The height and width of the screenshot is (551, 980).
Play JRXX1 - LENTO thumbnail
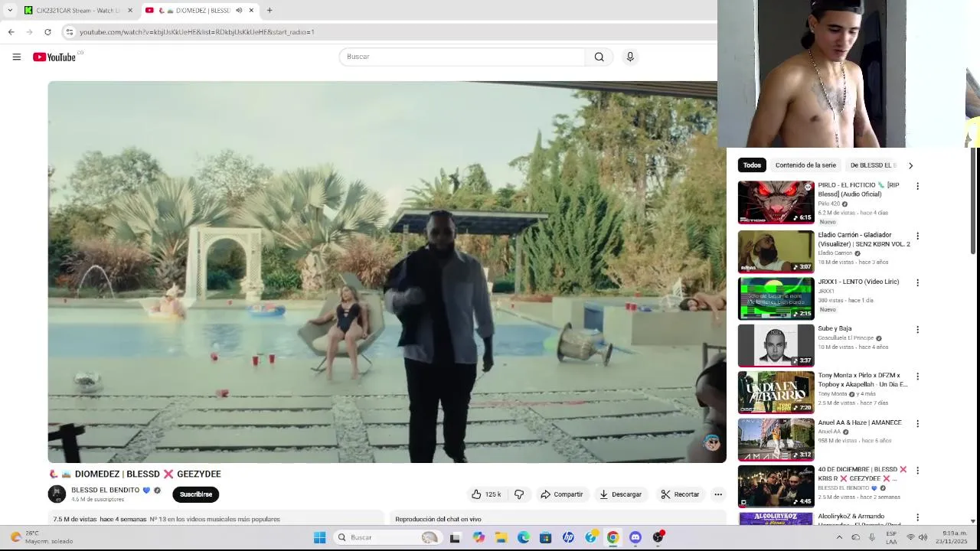tap(776, 298)
